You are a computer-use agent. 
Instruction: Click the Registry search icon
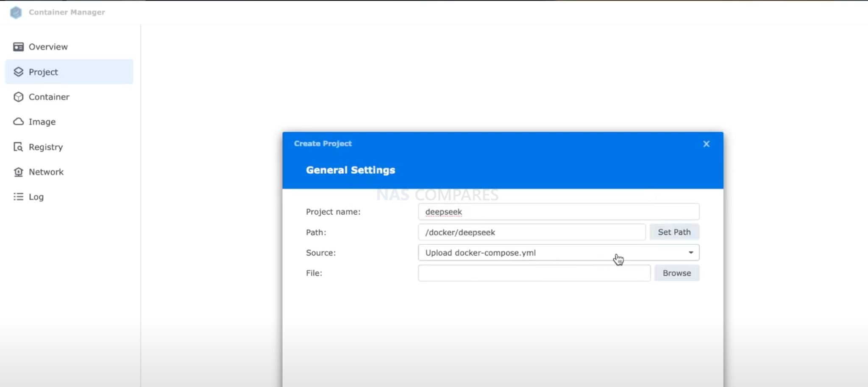point(18,147)
